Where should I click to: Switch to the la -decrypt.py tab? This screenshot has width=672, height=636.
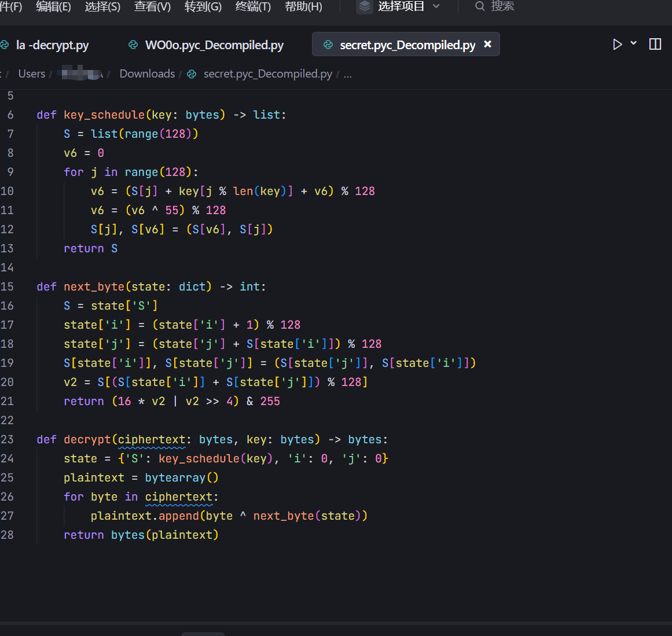tap(52, 45)
